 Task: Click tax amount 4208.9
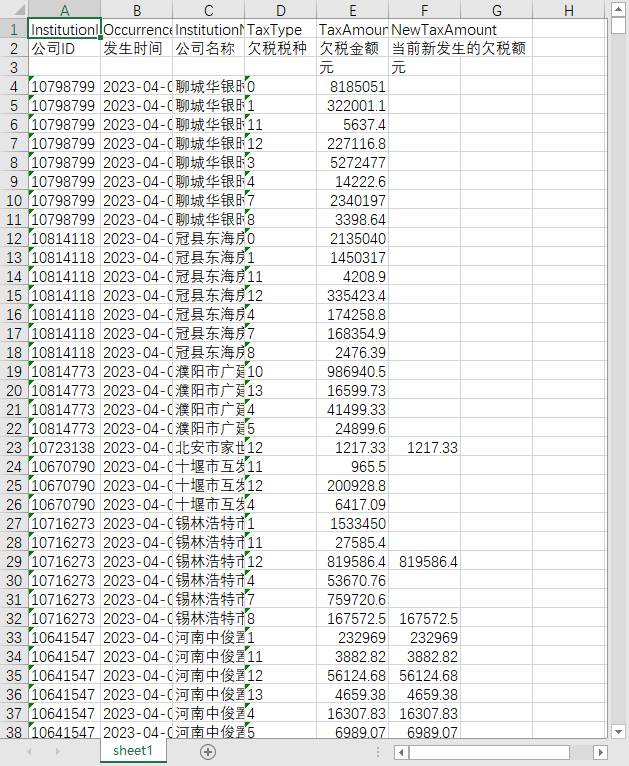coord(353,277)
